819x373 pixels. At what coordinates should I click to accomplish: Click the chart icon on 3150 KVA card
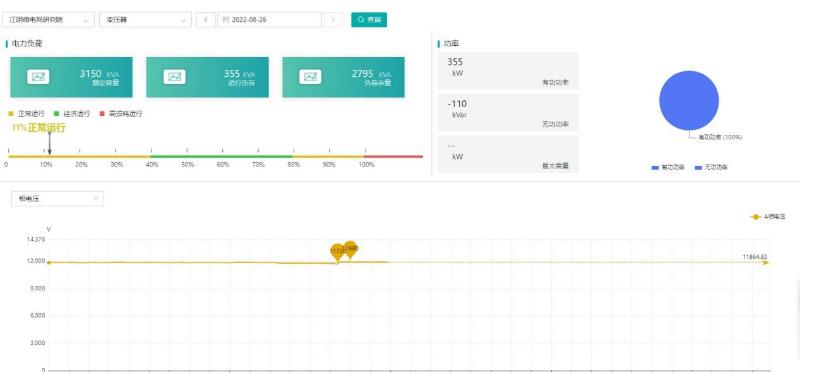coord(38,77)
